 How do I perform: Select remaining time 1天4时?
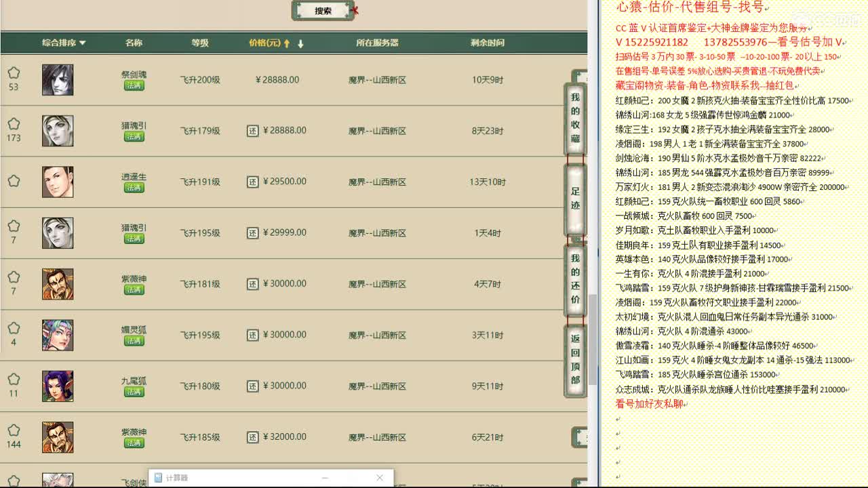tap(488, 233)
